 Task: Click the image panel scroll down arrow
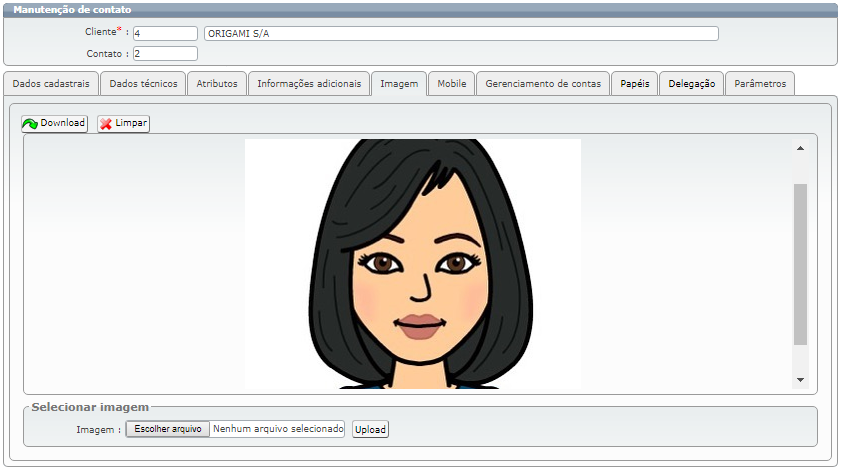[800, 380]
